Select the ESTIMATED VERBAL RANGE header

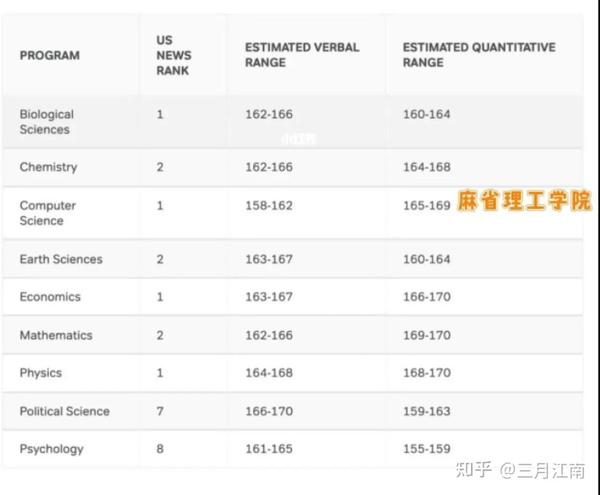[x=301, y=55]
